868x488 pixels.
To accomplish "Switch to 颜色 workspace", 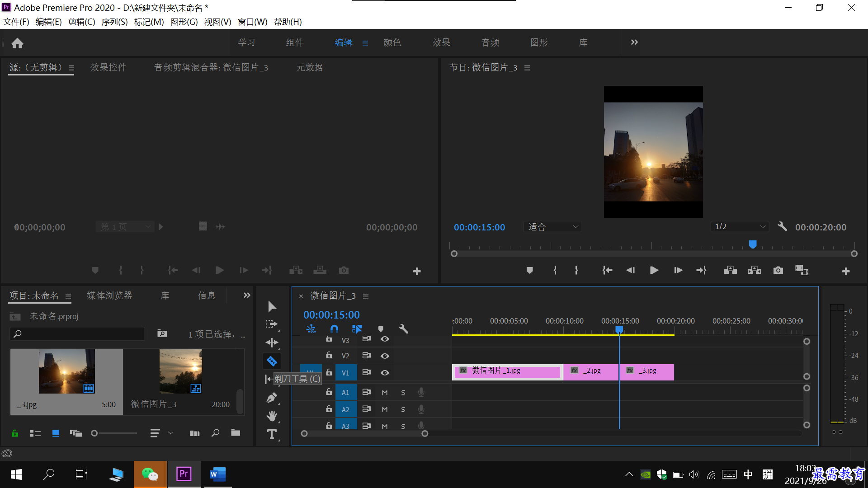I will tap(392, 42).
